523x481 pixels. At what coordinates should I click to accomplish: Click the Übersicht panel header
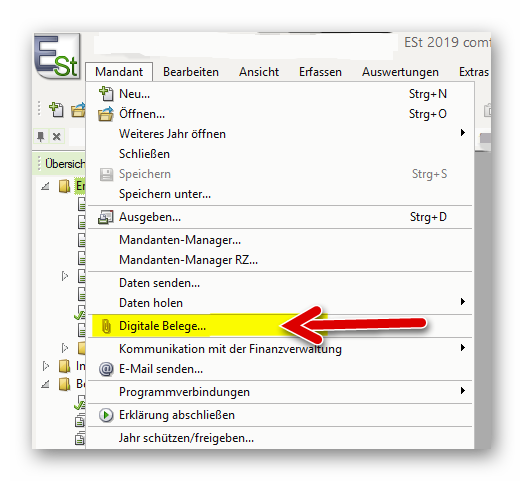click(60, 163)
